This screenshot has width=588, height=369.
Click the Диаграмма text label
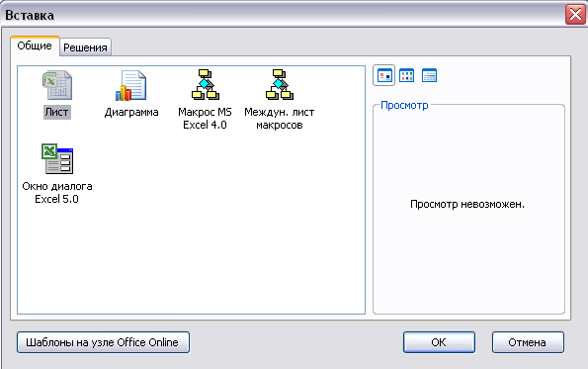131,112
